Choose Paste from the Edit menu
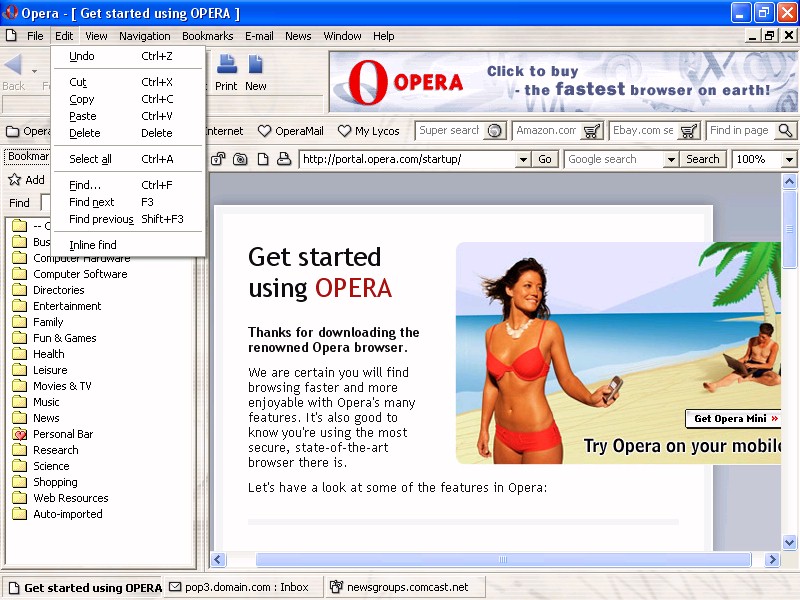Image resolution: width=800 pixels, height=600 pixels. 128,116
